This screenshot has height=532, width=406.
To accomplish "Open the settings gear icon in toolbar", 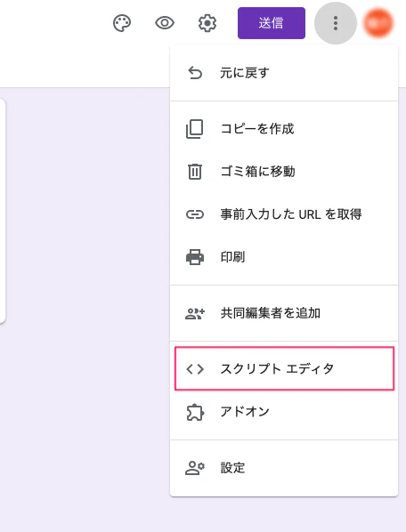I will point(207,23).
